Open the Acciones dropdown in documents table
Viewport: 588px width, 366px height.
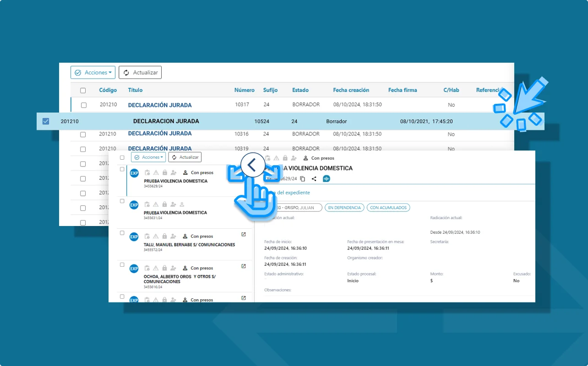click(x=93, y=72)
